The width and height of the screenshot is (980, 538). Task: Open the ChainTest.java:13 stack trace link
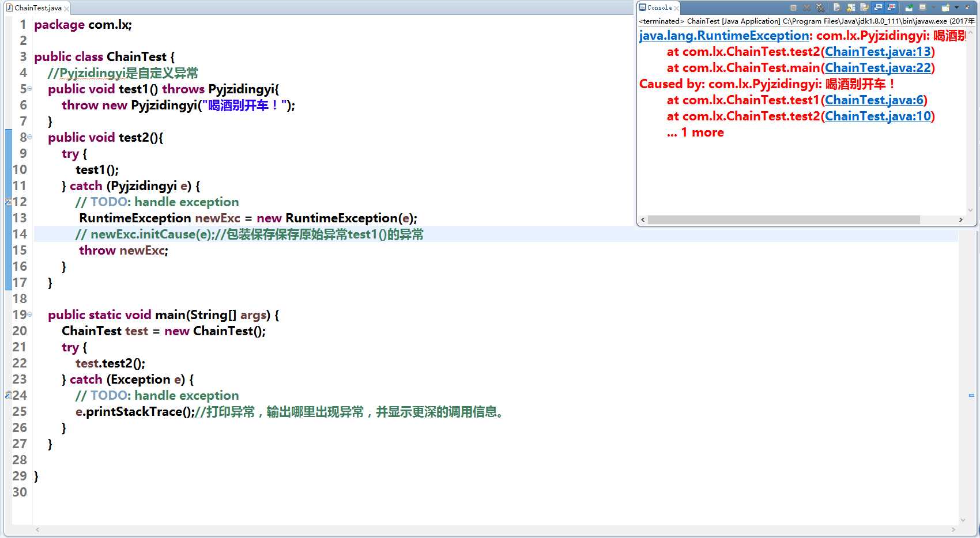878,52
